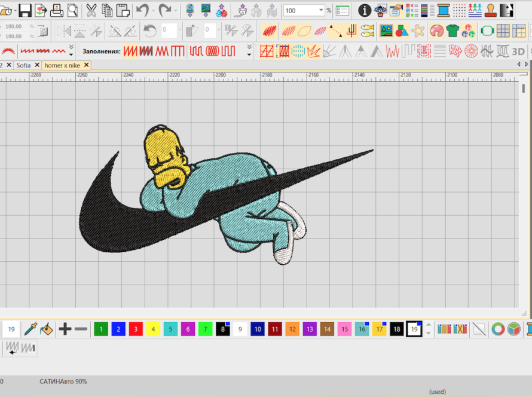Screen dimensions: 532x397
Task: Expand the open file dropdown arrow
Action: (x=15, y=11)
